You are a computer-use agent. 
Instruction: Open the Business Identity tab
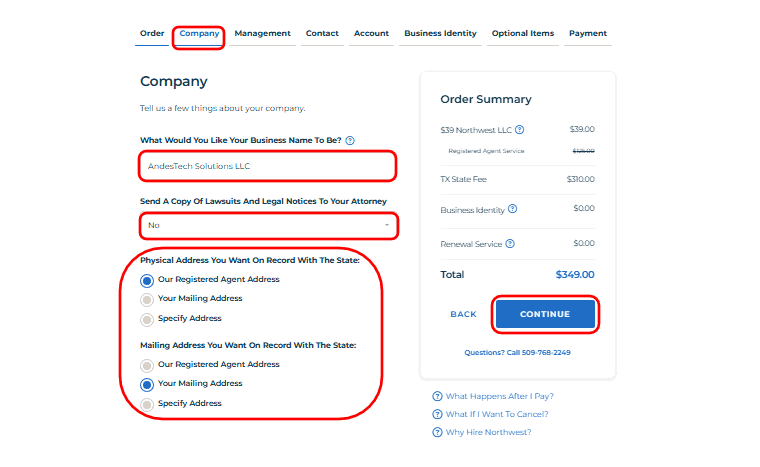(x=440, y=34)
